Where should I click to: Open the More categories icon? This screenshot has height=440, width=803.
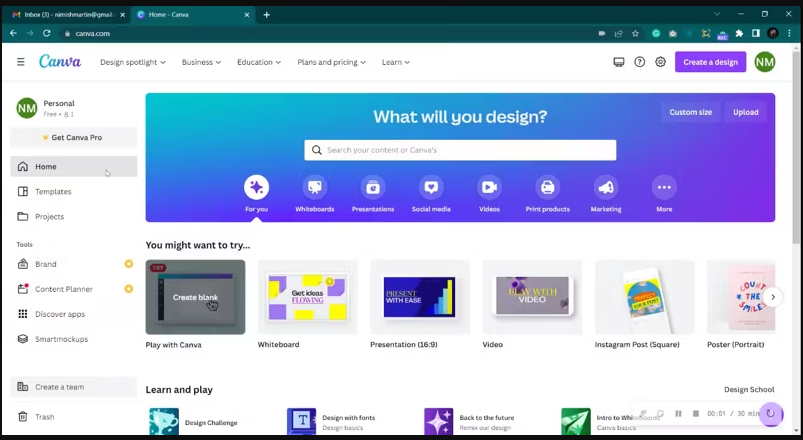pos(664,187)
